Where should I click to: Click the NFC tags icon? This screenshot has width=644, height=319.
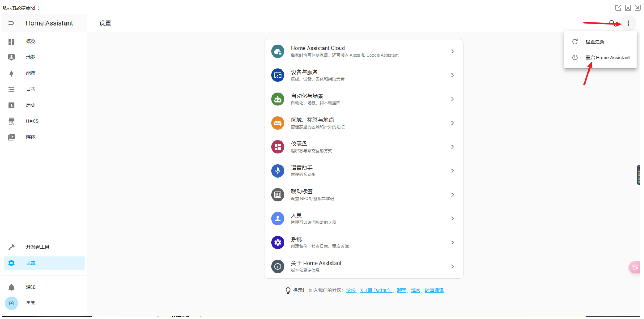pos(278,195)
